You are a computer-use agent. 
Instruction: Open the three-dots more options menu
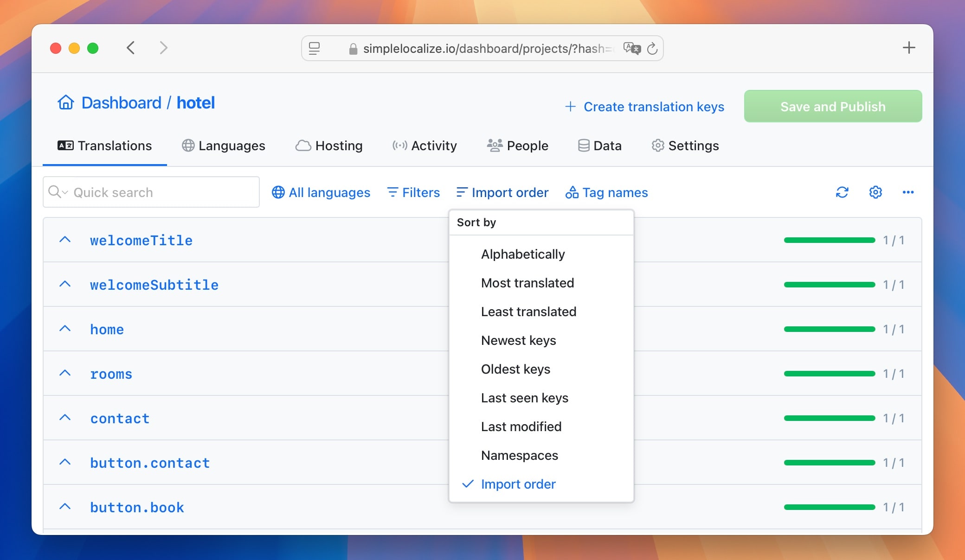(x=908, y=192)
